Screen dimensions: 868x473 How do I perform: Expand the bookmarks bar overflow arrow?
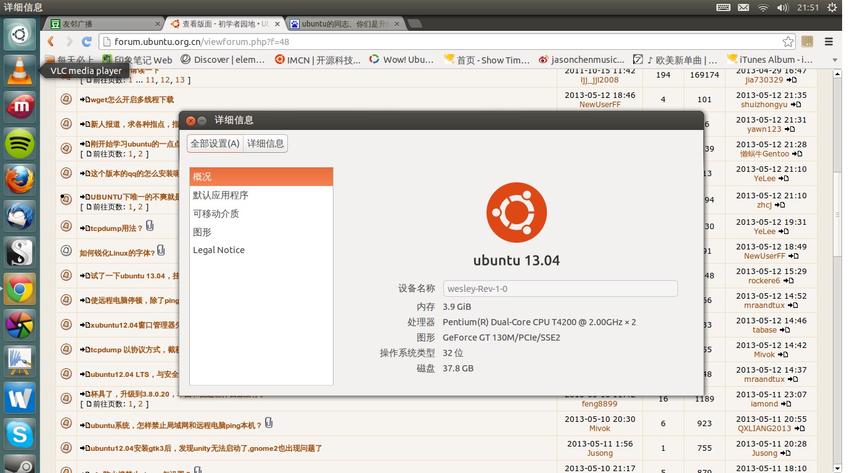pyautogui.click(x=835, y=60)
